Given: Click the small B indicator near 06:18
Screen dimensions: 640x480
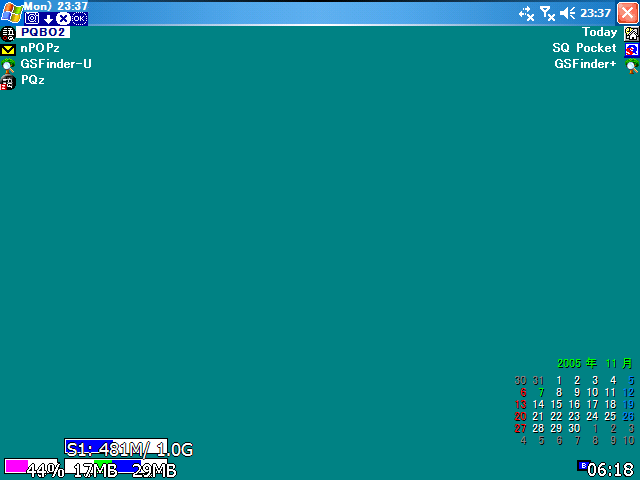Looking at the screenshot, I should click(x=584, y=465).
